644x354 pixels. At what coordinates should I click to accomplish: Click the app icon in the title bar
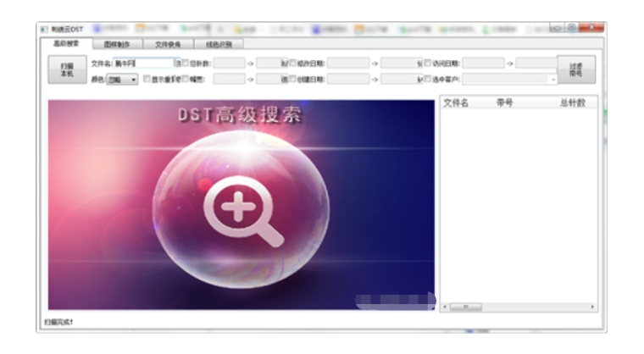coord(44,30)
